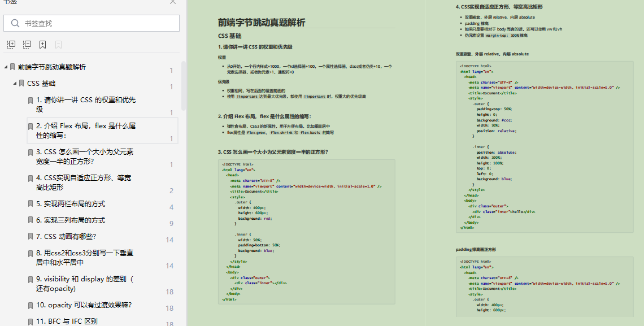Viewport: 644px width, 326px height.
Task: Open bookmark 11. BFC 与 IFC 区别
Action: [67, 321]
